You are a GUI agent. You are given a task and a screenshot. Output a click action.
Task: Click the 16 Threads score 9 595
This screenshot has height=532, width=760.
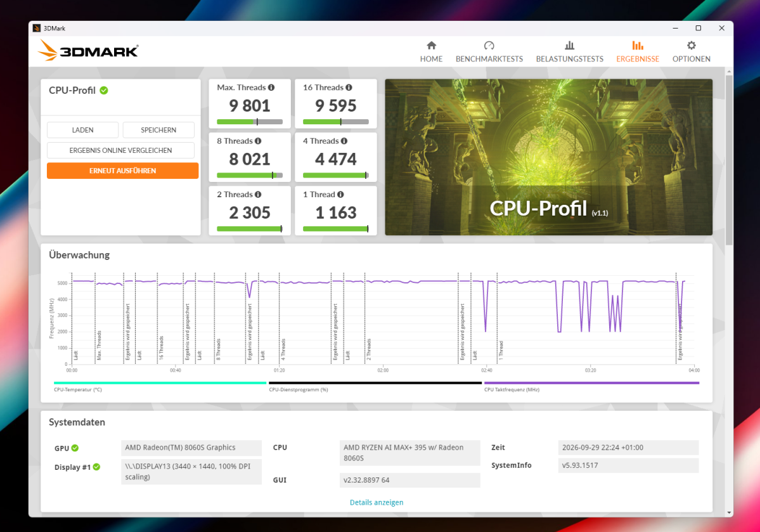(x=336, y=105)
